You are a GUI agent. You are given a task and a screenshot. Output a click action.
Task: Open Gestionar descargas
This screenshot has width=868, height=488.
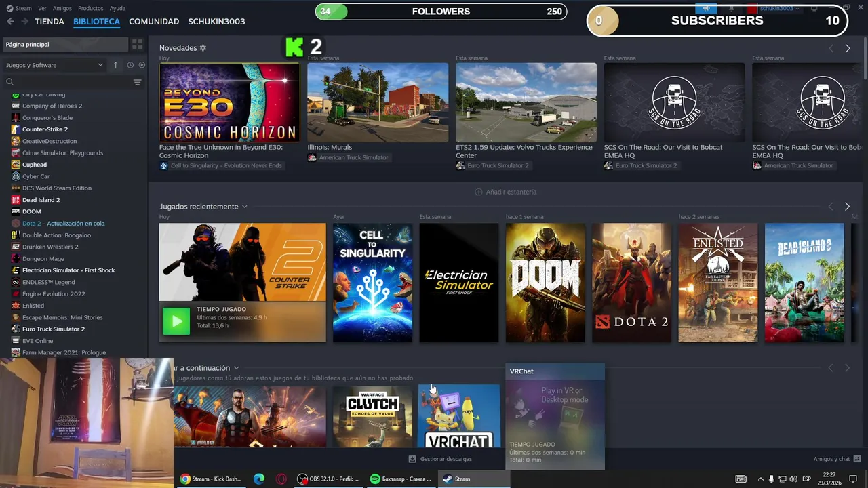[440, 459]
